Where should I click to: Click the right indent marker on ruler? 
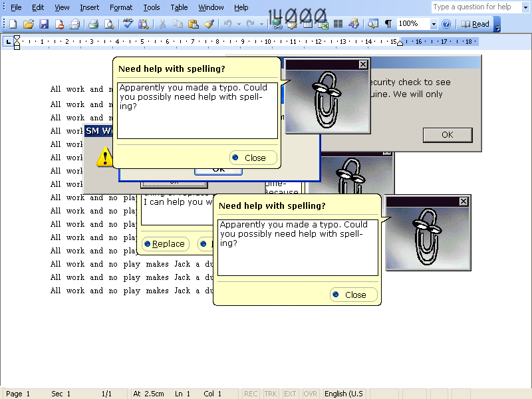click(400, 43)
